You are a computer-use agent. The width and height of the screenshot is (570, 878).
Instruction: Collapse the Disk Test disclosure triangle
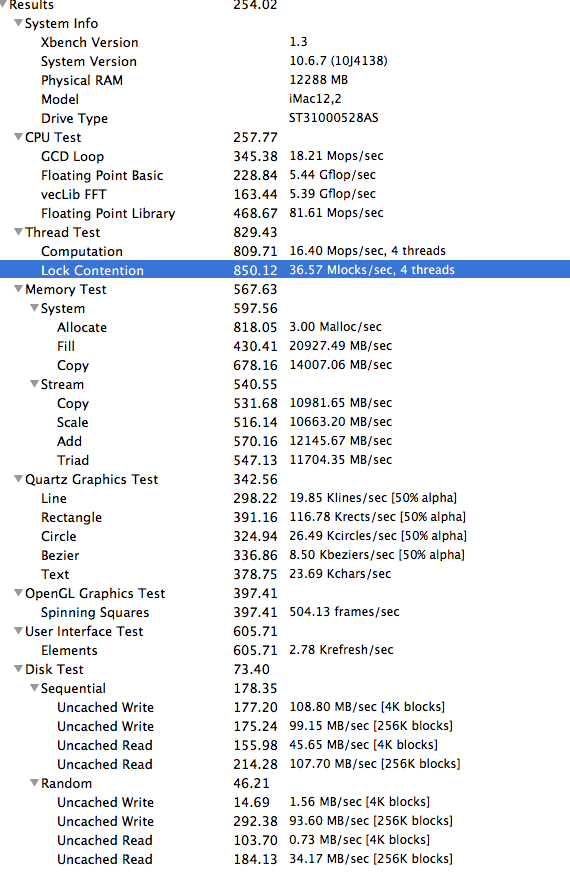pyautogui.click(x=18, y=670)
